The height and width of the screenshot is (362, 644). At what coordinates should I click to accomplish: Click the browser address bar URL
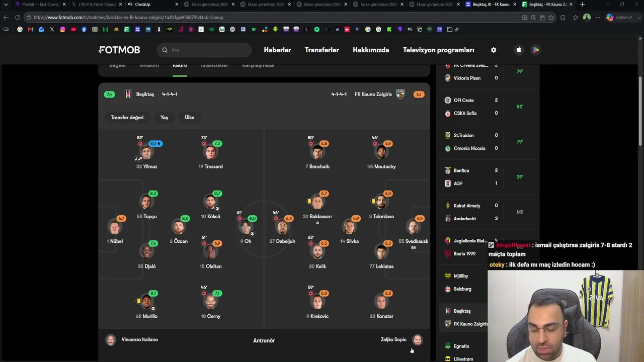[x=128, y=17]
